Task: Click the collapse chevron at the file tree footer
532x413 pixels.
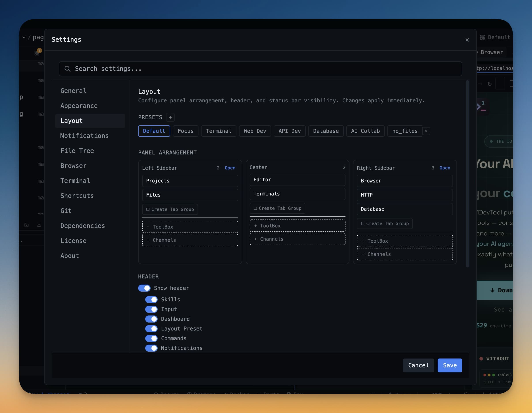Action: point(39,225)
